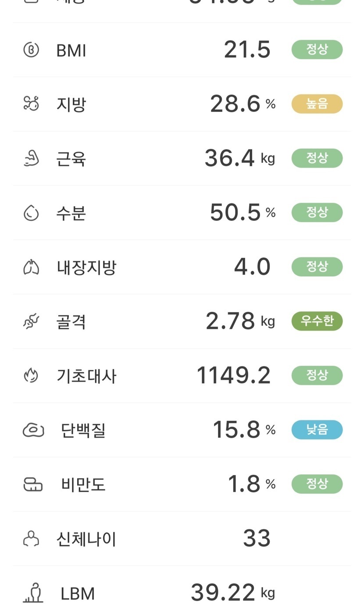Image resolution: width=364 pixels, height=613 pixels.
Task: Tap the protein (단백질) icon
Action: tap(33, 430)
